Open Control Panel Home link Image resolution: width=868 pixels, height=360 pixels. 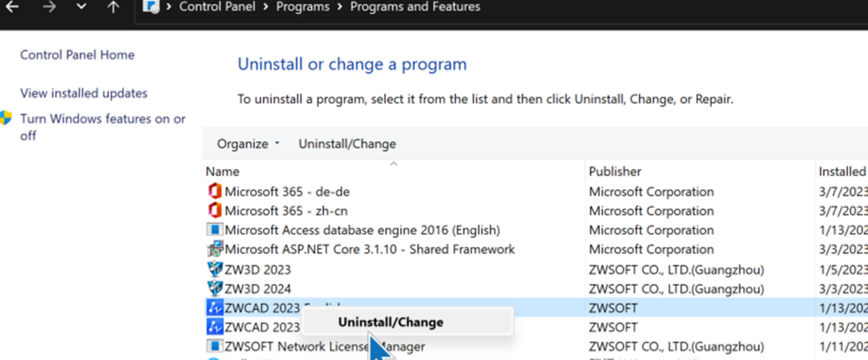(77, 55)
